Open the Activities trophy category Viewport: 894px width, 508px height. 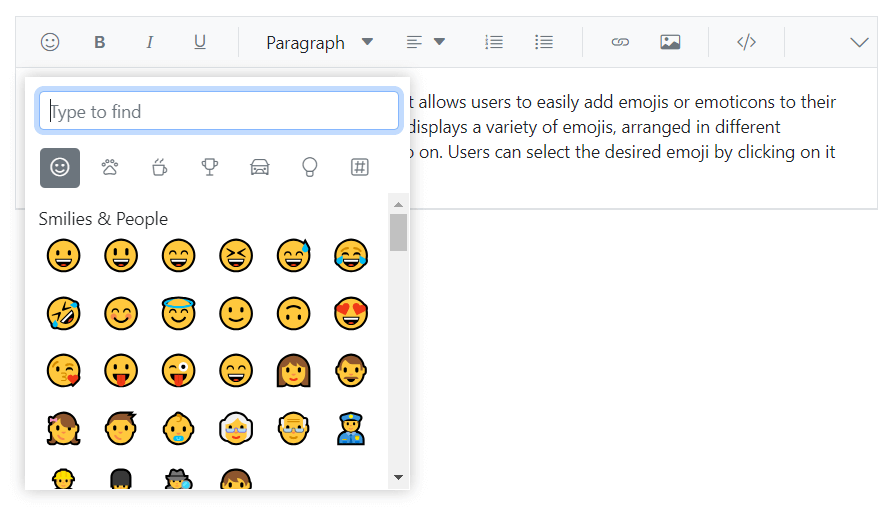(x=210, y=167)
